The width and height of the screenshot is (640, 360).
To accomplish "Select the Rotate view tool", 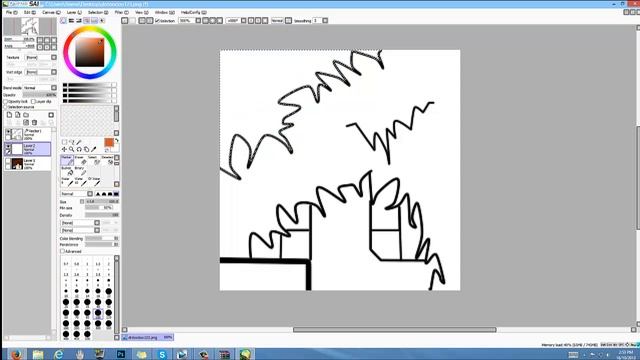I will [x=79, y=149].
